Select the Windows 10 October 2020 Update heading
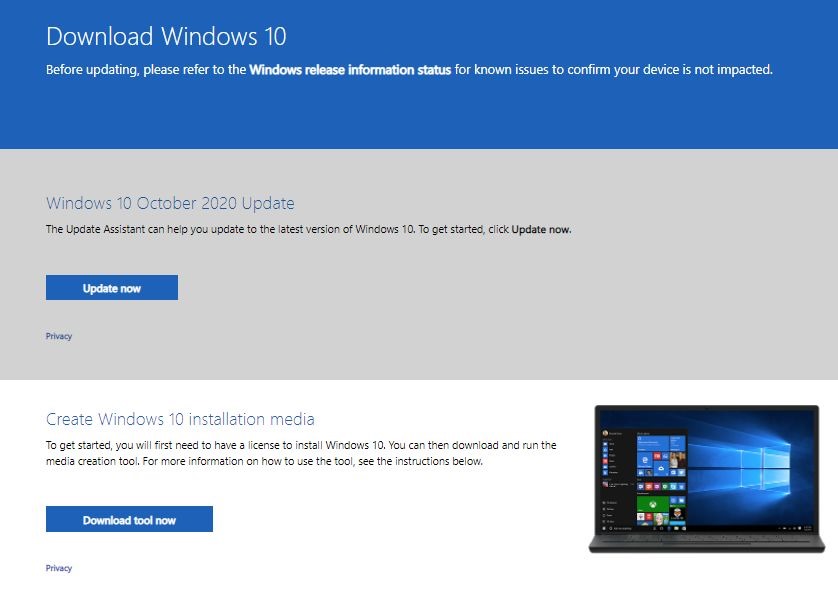838x592 pixels. (170, 203)
